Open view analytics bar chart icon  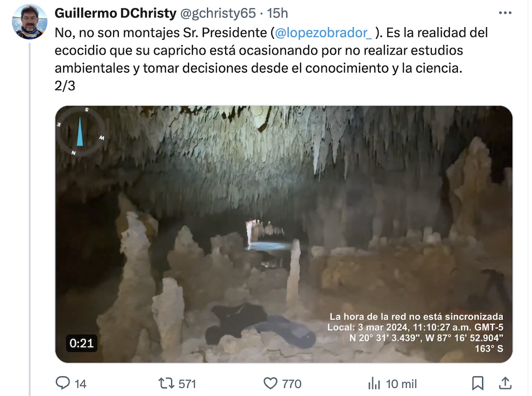pyautogui.click(x=374, y=384)
